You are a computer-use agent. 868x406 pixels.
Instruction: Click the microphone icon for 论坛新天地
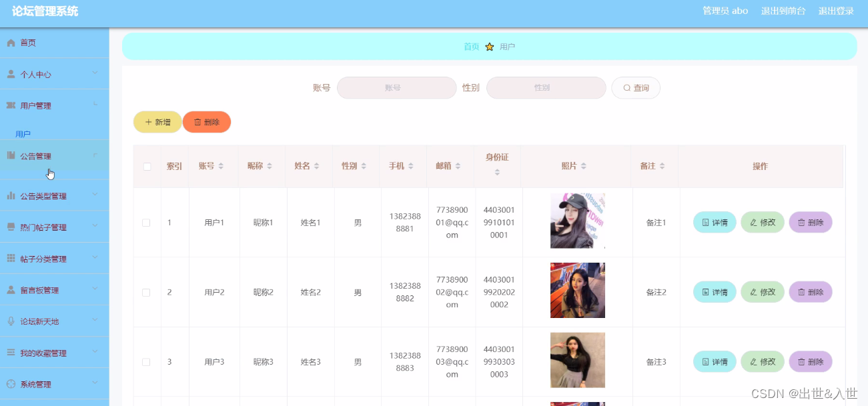[x=11, y=321]
